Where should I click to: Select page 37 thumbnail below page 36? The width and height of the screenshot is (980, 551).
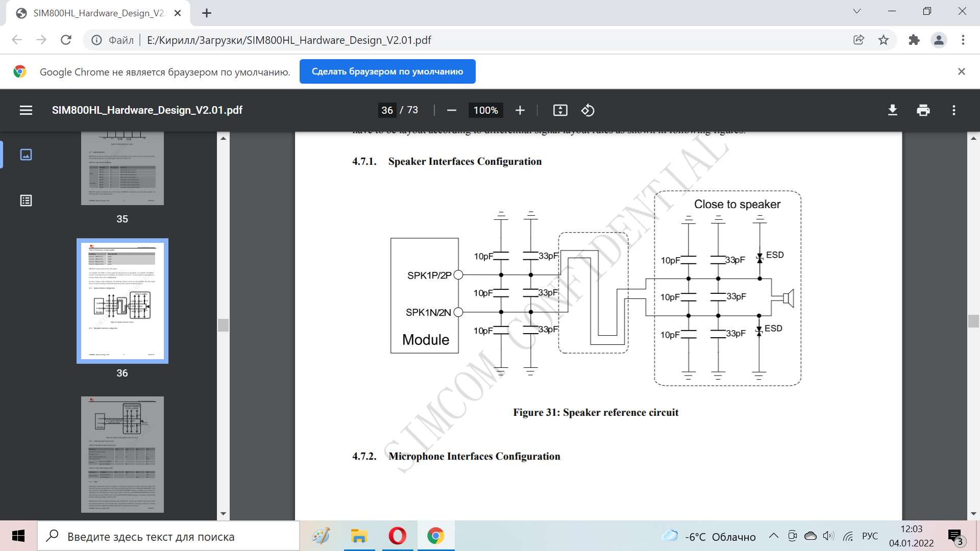pos(122,455)
